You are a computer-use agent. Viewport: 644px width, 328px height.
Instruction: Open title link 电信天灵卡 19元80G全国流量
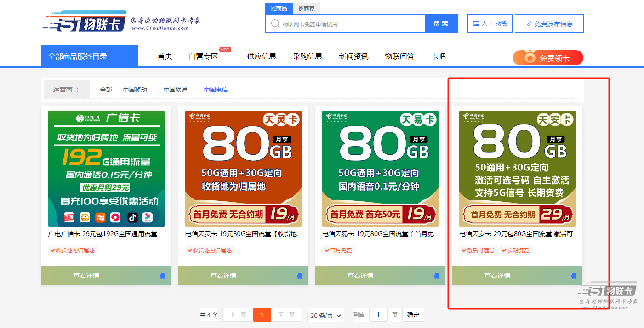(x=241, y=234)
